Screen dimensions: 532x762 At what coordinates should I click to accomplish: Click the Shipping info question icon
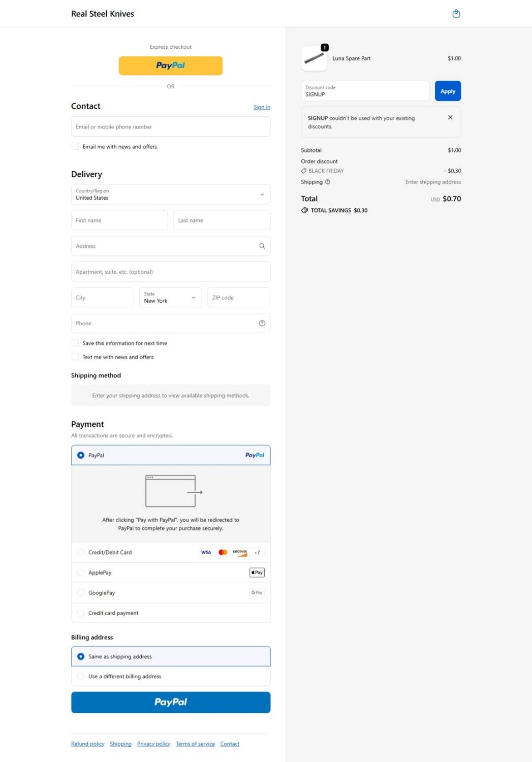328,182
